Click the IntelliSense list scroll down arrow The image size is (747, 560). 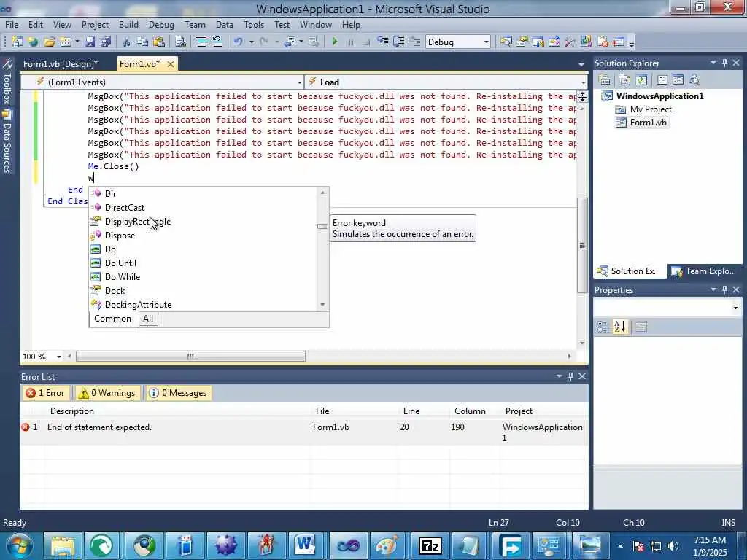point(322,305)
